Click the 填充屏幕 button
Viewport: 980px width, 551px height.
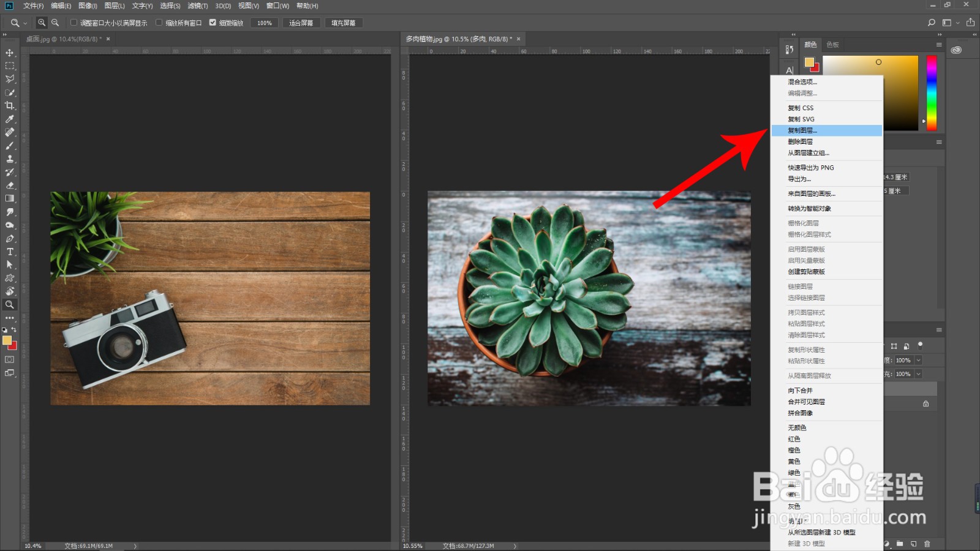coord(343,23)
